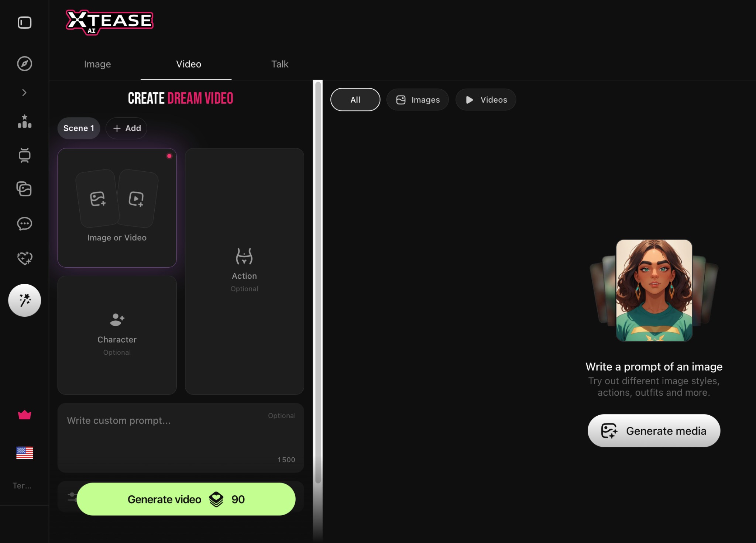The image size is (756, 543).
Task: Open the leaderboard star podium icon
Action: pos(24,121)
